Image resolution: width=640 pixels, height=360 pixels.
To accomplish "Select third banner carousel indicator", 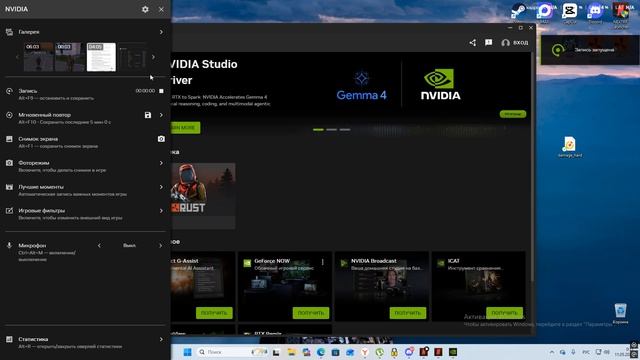I will tap(345, 129).
